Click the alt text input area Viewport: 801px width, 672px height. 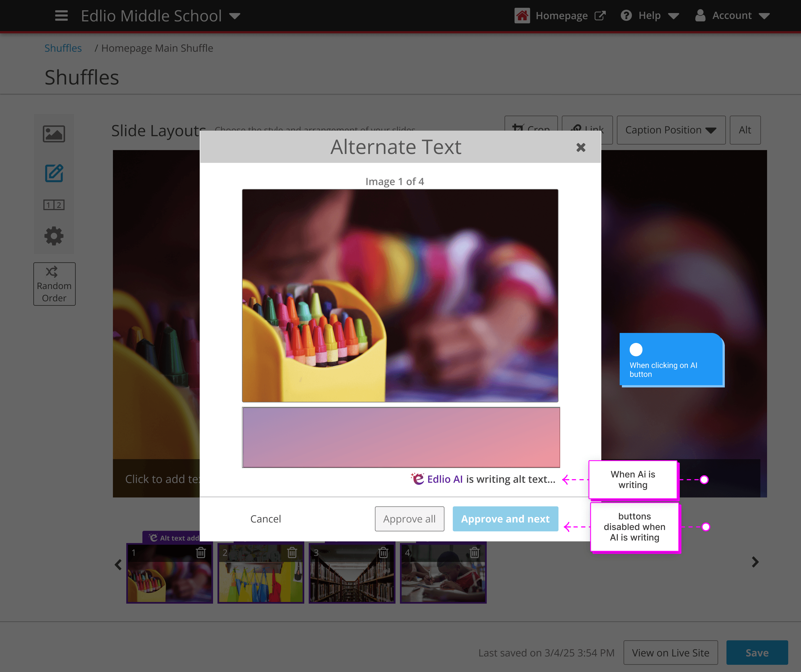point(401,437)
